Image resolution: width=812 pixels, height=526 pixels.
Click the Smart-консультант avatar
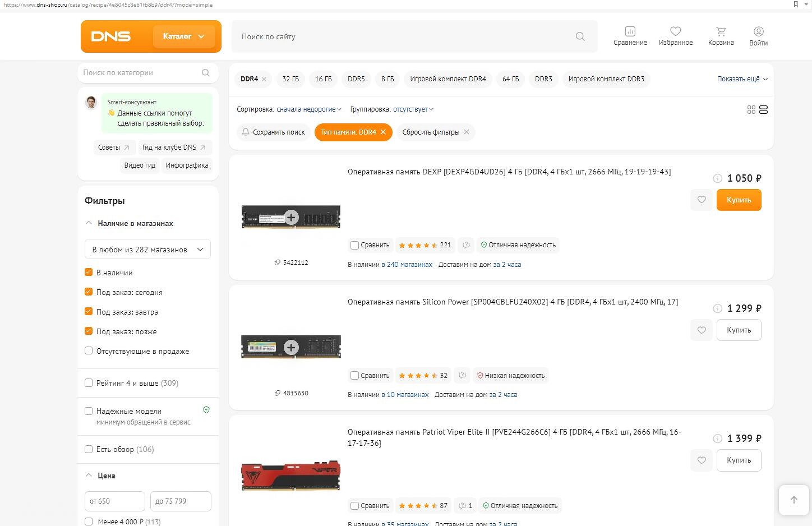[x=91, y=103]
